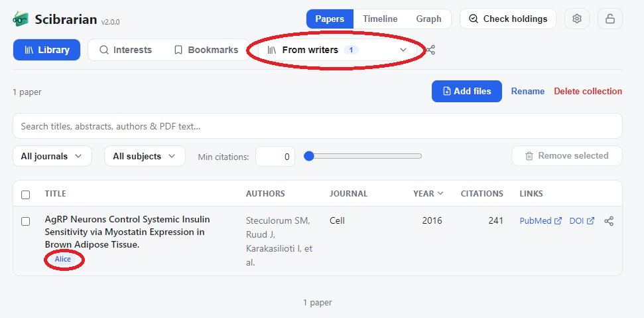Open settings via the gear icon

point(577,19)
